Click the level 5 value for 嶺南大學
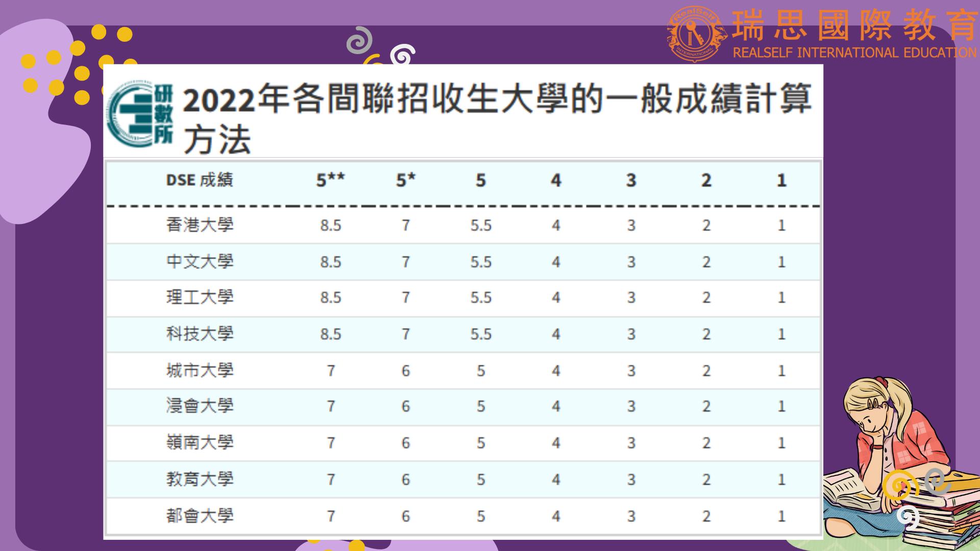980x551 pixels. [481, 443]
